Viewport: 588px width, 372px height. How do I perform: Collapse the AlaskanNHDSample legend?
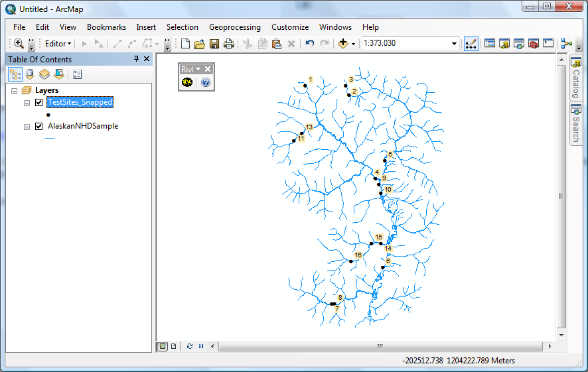tap(27, 127)
